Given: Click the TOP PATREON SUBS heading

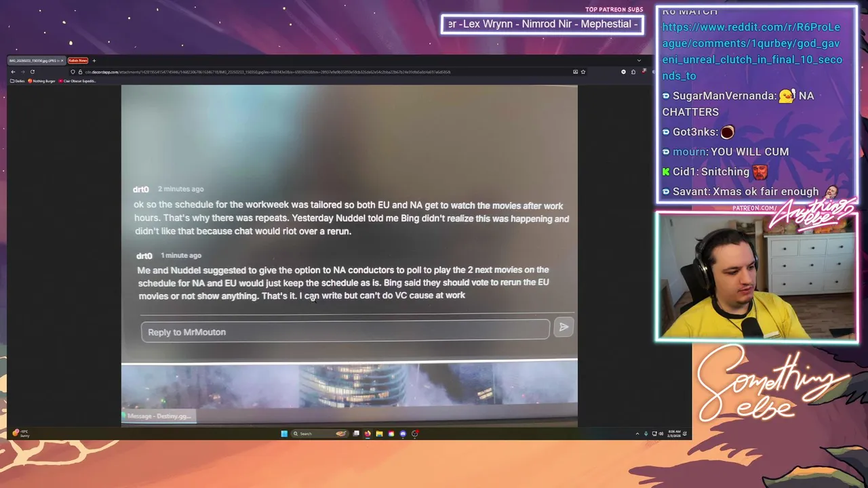Looking at the screenshot, I should [614, 9].
